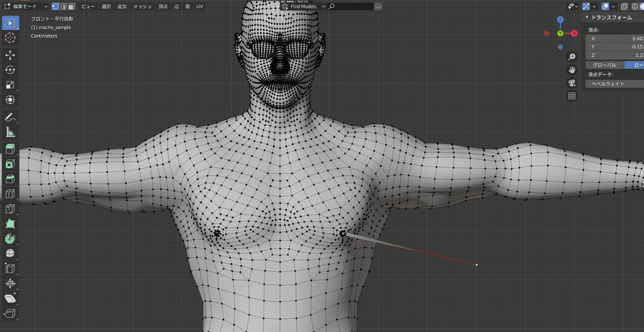Select the Rotate tool
Screen dimensions: 644x332
coord(10,70)
